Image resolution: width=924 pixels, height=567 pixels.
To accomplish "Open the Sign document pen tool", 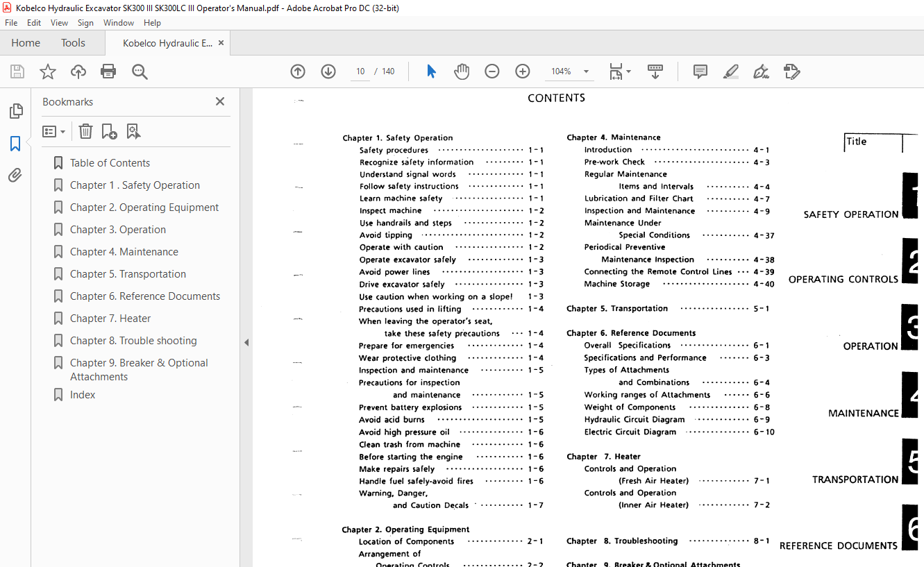I will point(761,71).
